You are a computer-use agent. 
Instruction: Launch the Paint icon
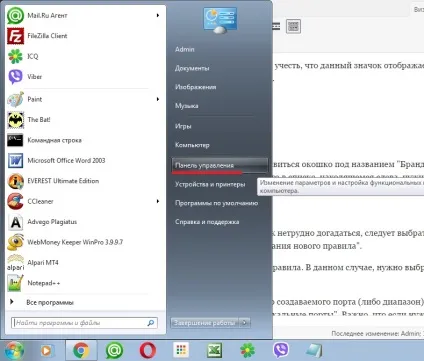(15, 99)
